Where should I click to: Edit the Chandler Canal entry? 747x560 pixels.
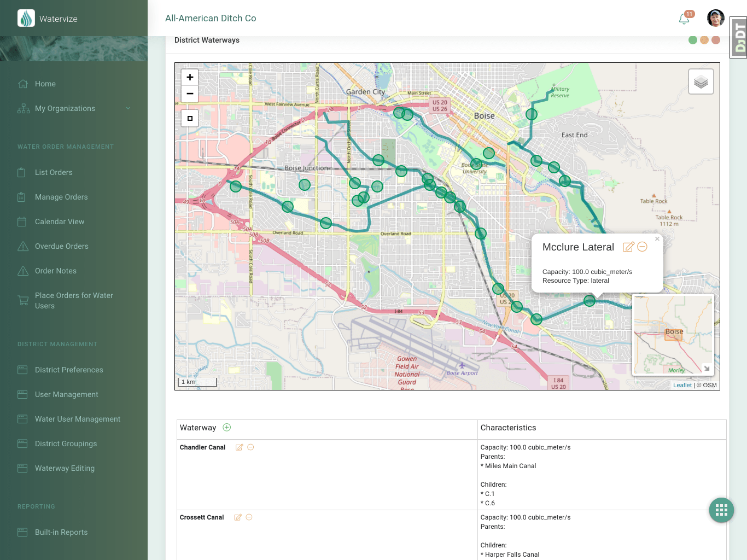pyautogui.click(x=239, y=447)
